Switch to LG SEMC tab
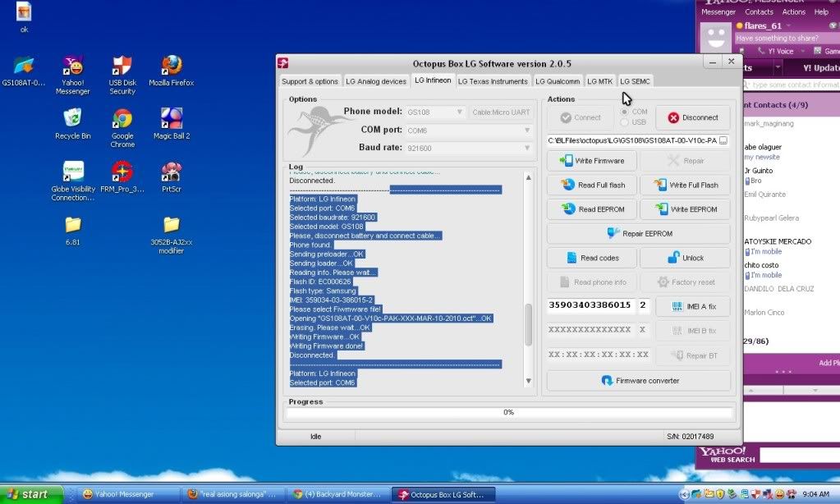The image size is (840, 504). tap(635, 81)
